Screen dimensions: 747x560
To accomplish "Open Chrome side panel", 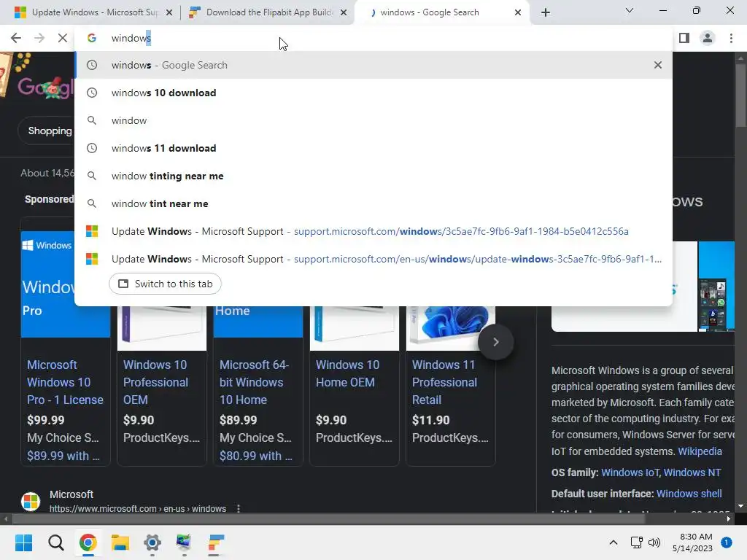I will (x=684, y=38).
